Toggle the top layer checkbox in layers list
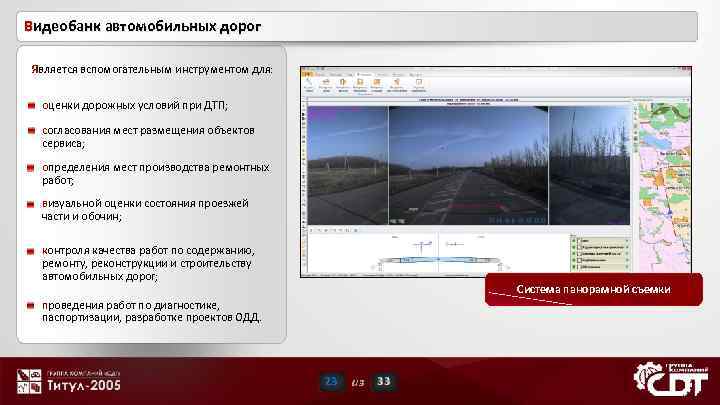Screen dimensions: 720x405 pos(579,241)
